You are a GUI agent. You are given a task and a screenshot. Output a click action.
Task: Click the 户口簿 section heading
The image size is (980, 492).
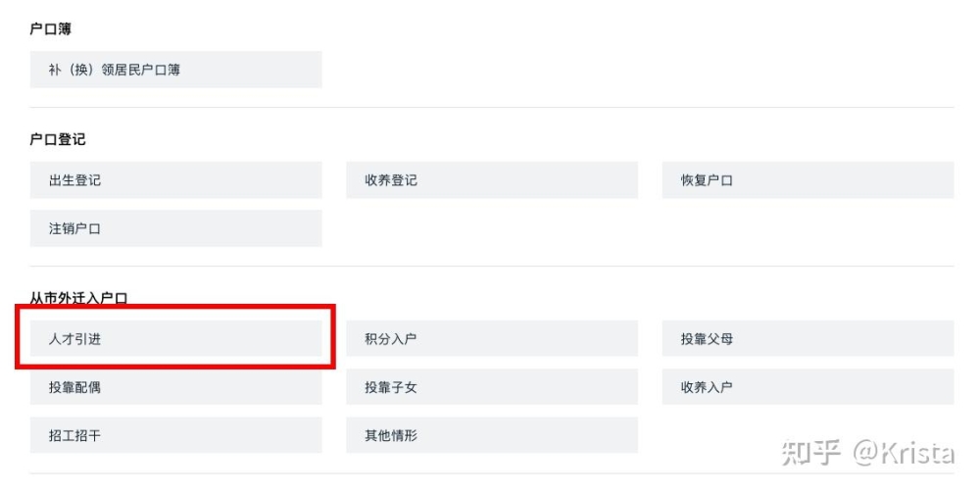click(x=51, y=28)
